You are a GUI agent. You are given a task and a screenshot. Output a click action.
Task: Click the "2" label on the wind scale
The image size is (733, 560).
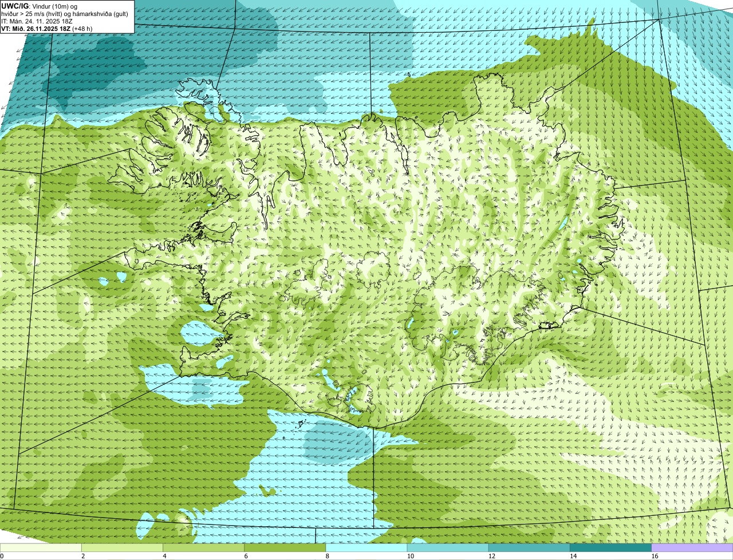pyautogui.click(x=84, y=556)
